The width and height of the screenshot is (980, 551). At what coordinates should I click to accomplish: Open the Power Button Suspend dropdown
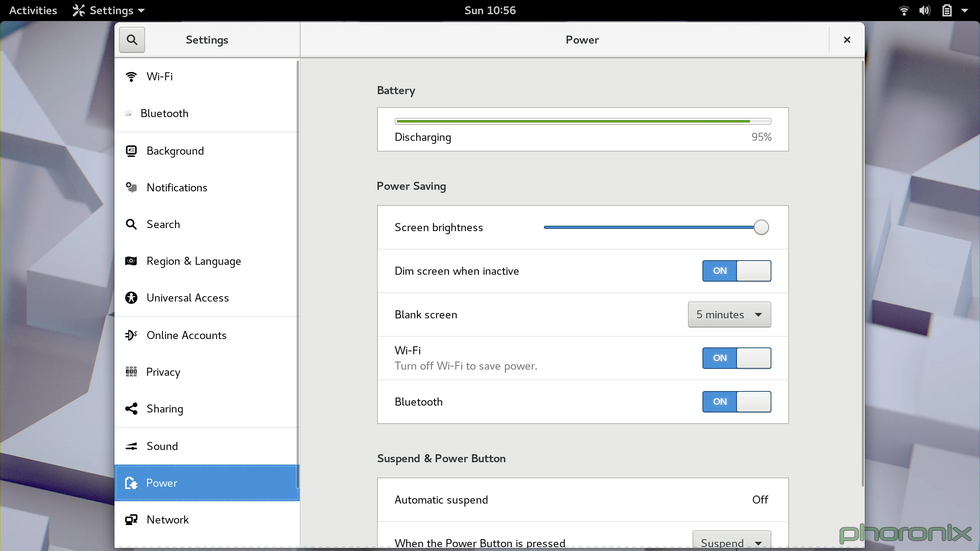(732, 540)
